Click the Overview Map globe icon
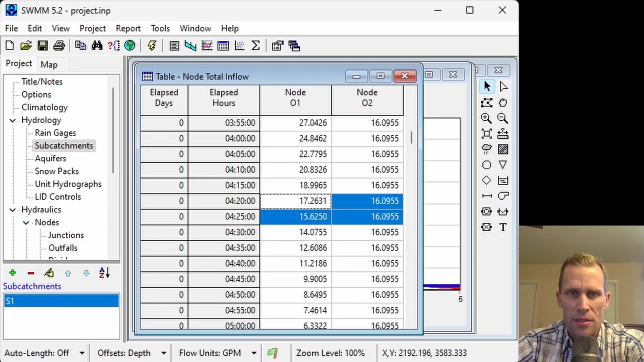644x362 pixels. point(130,46)
